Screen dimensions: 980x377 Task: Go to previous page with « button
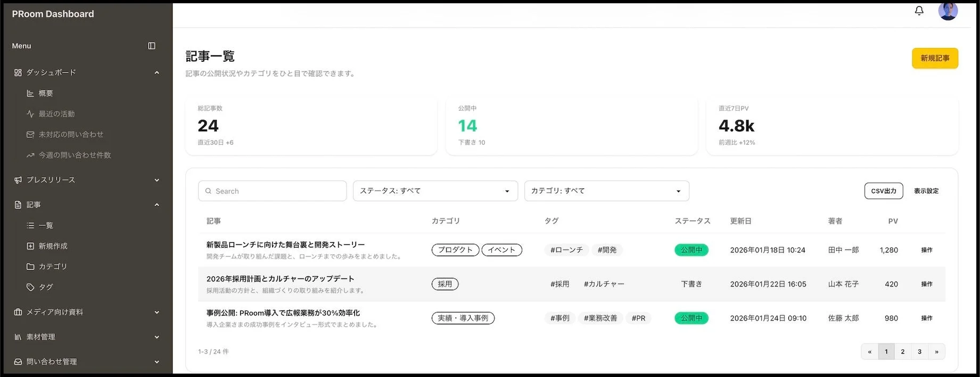click(x=870, y=351)
